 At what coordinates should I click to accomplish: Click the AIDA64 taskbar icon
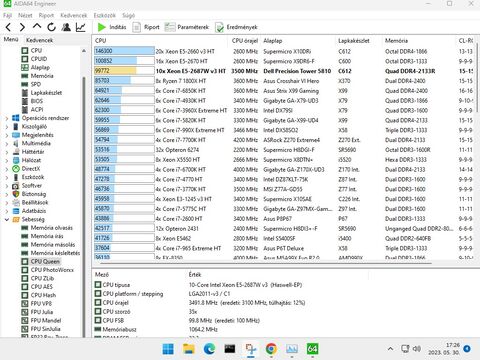tap(312, 349)
